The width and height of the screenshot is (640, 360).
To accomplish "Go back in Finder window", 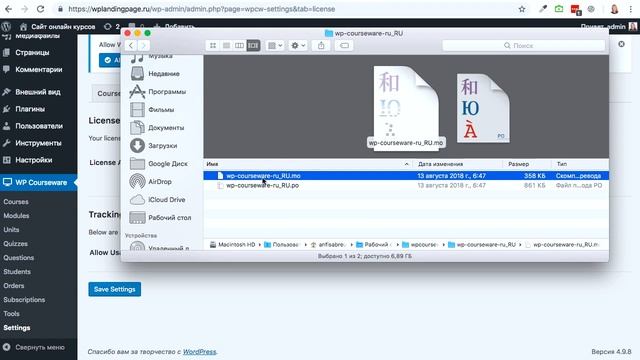I will pyautogui.click(x=131, y=45).
